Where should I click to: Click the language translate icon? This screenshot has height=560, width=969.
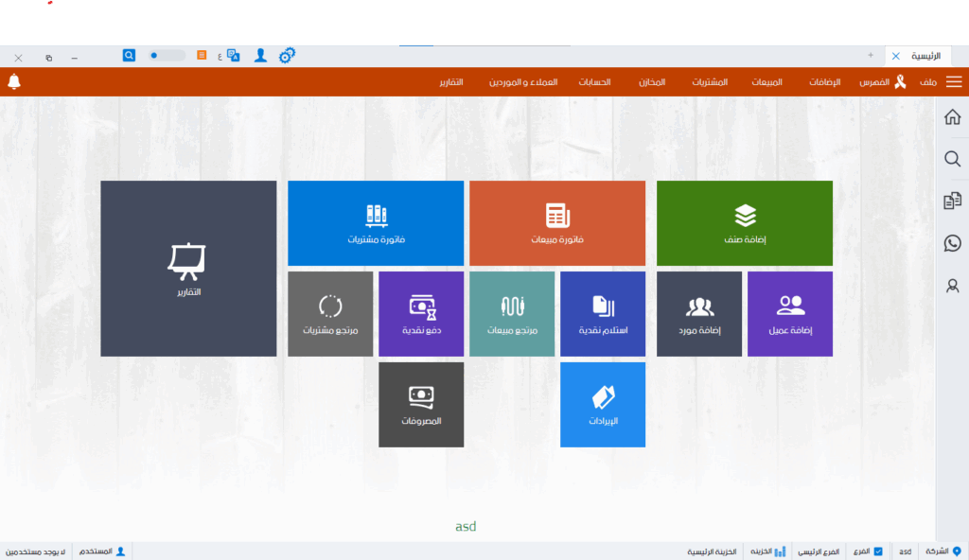click(233, 56)
